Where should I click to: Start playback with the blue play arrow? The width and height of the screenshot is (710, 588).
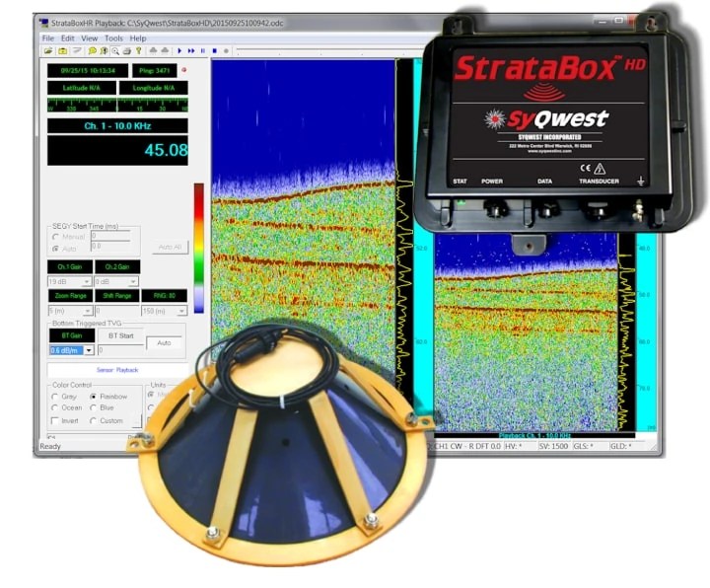(x=179, y=51)
